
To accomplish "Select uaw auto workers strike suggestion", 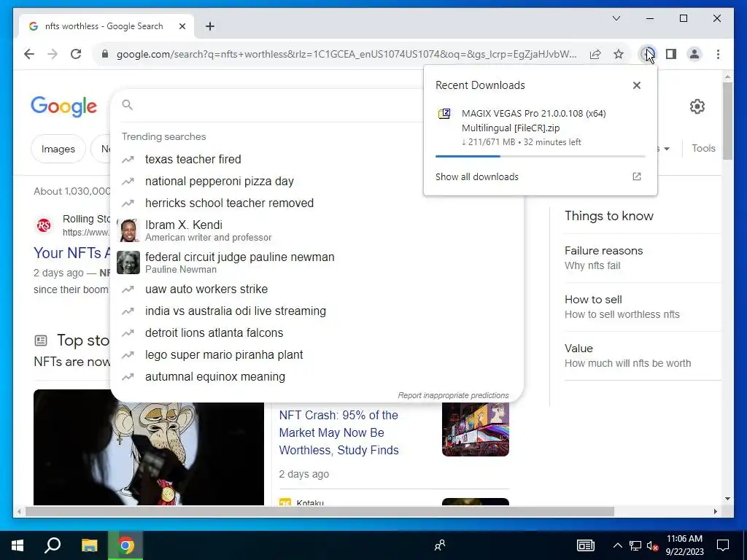I will pos(317,289).
